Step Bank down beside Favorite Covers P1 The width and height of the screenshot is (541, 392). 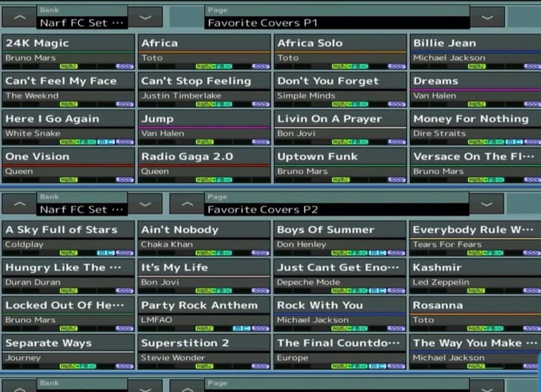point(145,17)
